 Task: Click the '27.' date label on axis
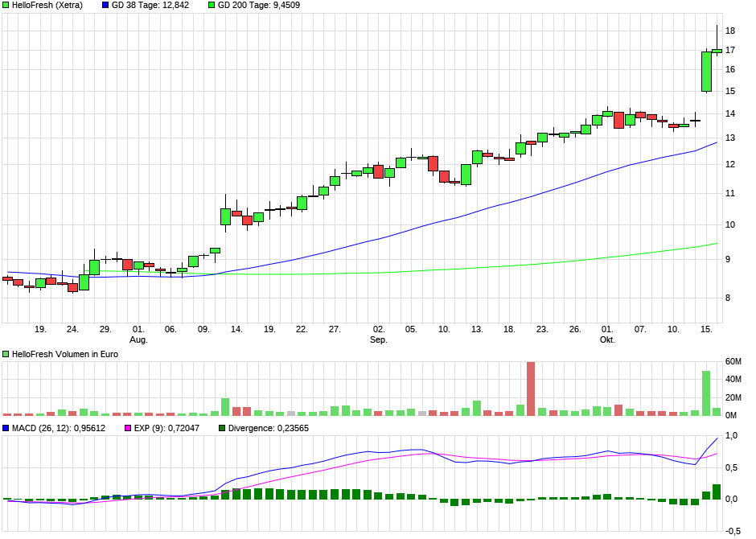click(335, 329)
